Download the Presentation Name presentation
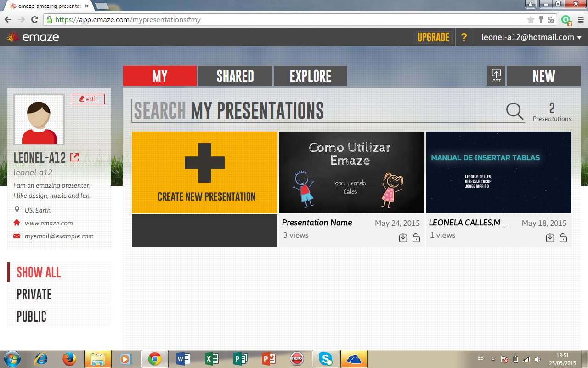 403,237
